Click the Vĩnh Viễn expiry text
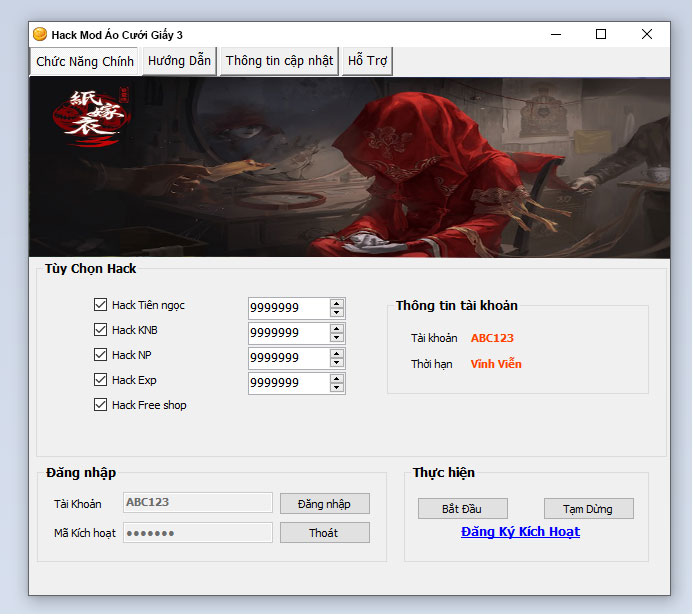The width and height of the screenshot is (693, 616). pos(496,364)
